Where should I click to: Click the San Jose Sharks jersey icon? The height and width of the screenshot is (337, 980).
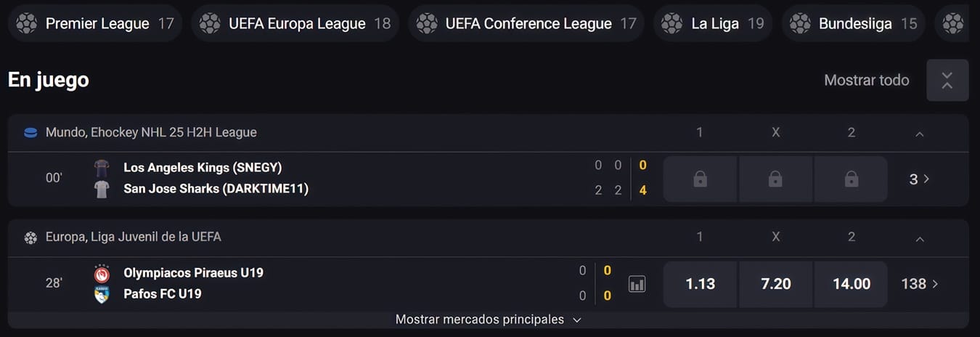click(x=102, y=190)
